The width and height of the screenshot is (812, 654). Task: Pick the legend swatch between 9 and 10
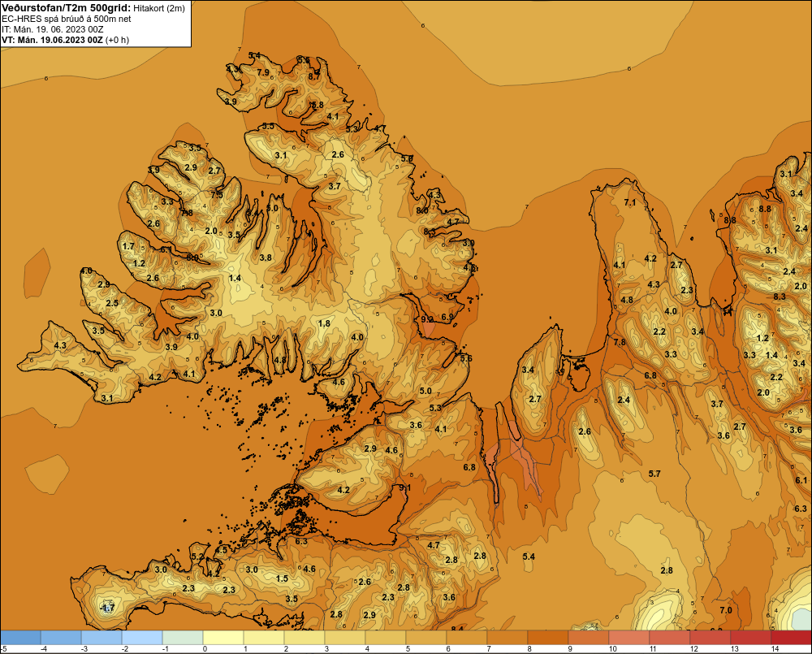[588, 638]
